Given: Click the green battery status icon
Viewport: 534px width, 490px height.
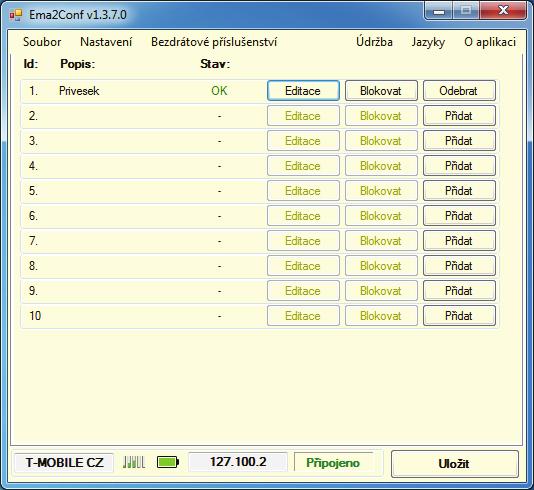Looking at the screenshot, I should point(168,462).
